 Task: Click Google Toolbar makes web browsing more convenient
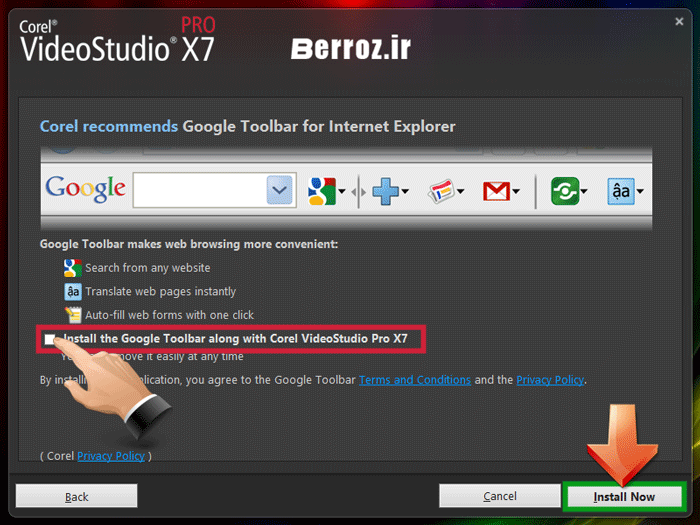189,244
